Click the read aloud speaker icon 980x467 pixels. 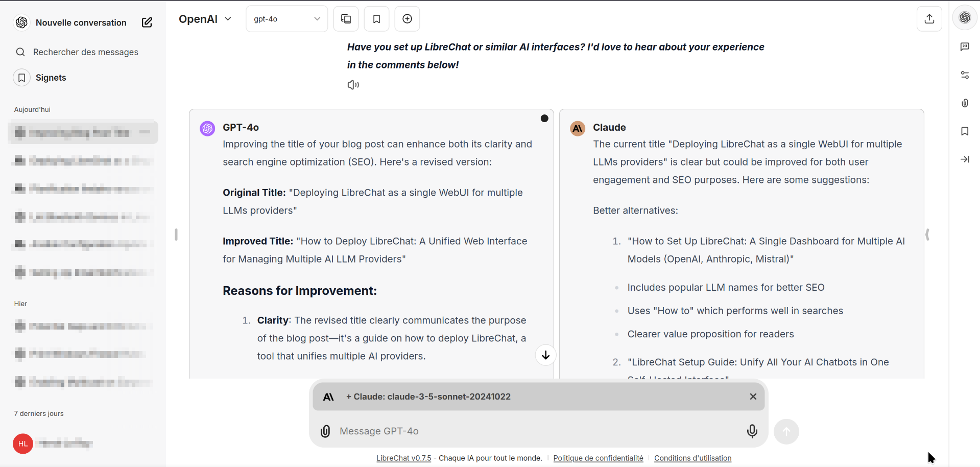click(x=353, y=85)
